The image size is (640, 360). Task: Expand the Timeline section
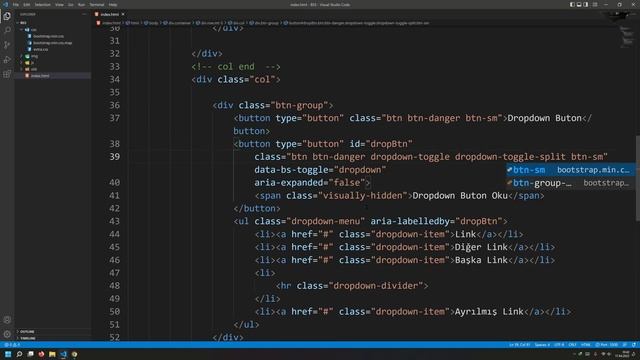(x=28, y=338)
